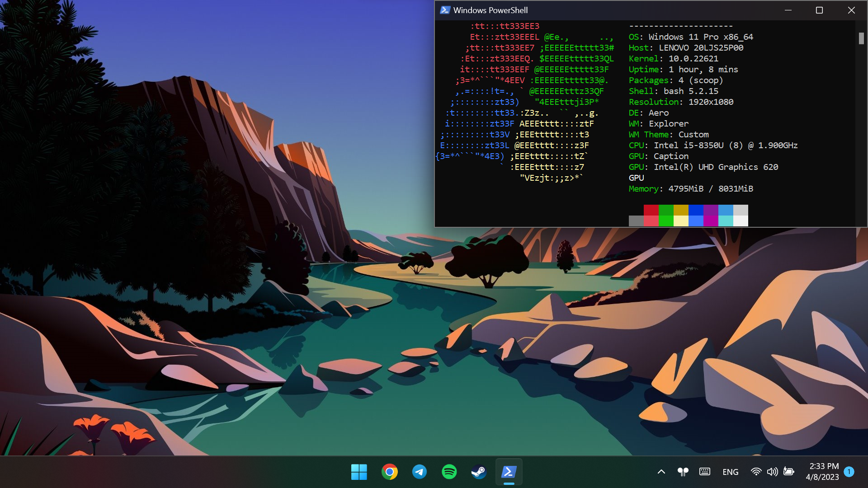This screenshot has height=488, width=868.
Task: Open the Windows Start menu
Action: point(359,472)
